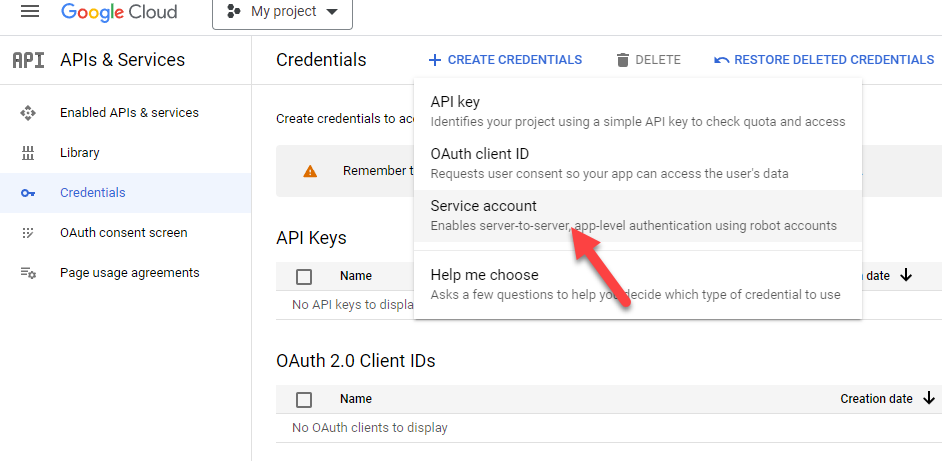Sort API Keys by Name column
The width and height of the screenshot is (942, 461).
click(356, 276)
